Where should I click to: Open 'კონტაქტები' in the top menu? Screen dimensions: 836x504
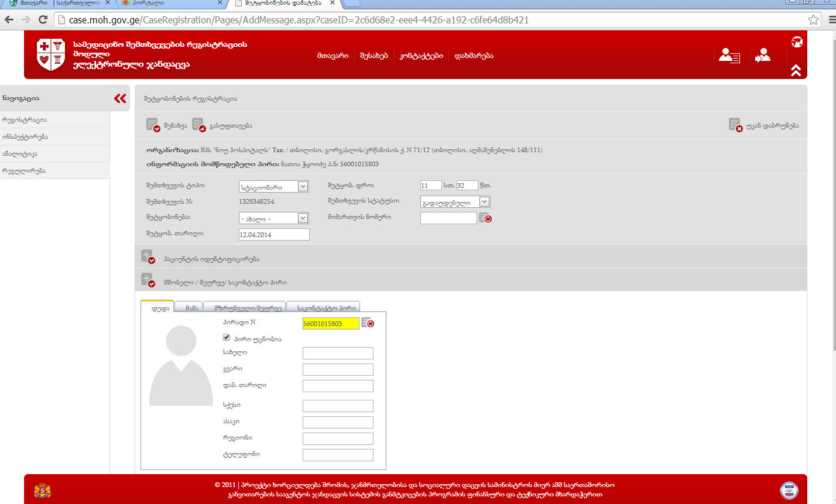point(421,56)
